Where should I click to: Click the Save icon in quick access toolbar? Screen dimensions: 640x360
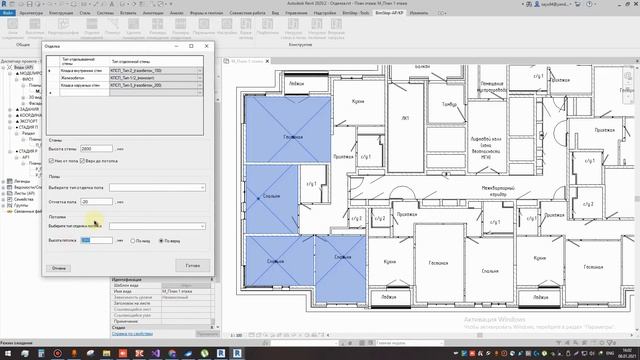[x=29, y=4]
